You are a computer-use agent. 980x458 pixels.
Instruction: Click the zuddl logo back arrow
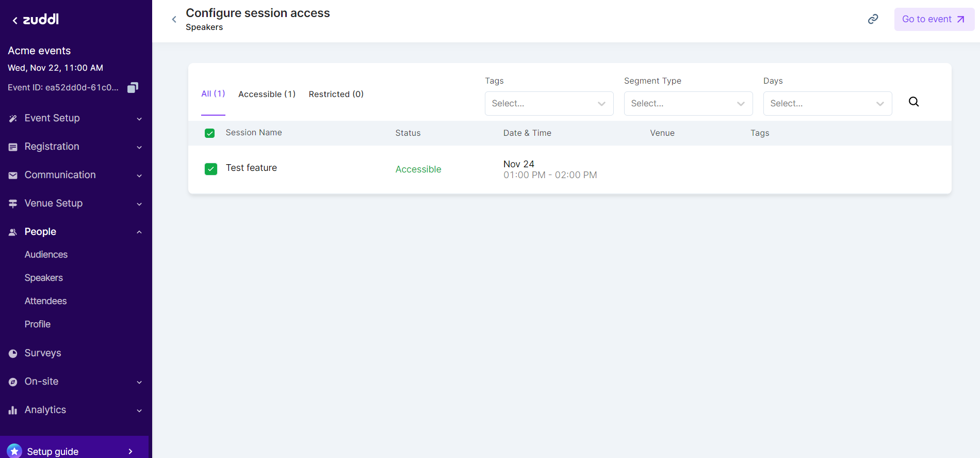coord(15,21)
